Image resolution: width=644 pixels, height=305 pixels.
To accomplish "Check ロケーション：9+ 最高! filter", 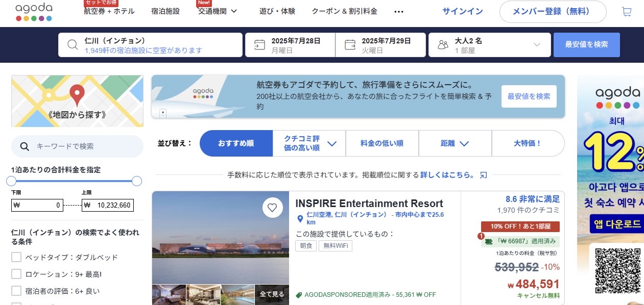I will pyautogui.click(x=16, y=274).
